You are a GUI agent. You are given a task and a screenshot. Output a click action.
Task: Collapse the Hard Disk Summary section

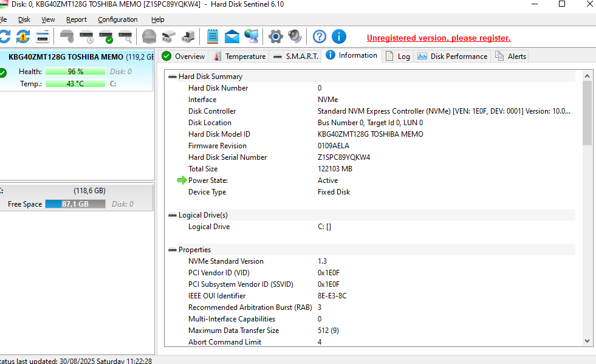(173, 77)
